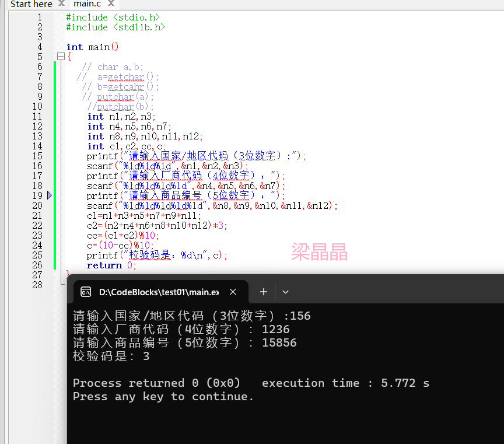Click the commented '// char a,b;' line
The width and height of the screenshot is (504, 444).
click(x=113, y=67)
